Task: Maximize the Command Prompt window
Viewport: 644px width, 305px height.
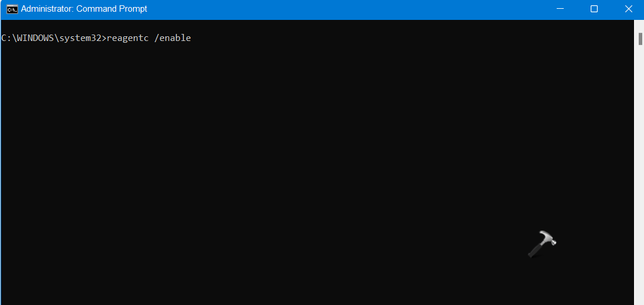Action: tap(594, 9)
